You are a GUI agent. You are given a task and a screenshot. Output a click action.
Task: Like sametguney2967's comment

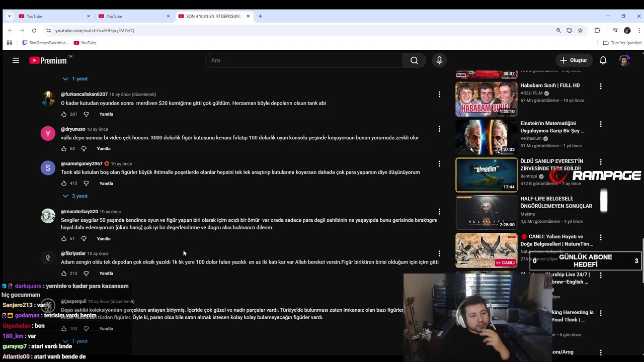[x=64, y=184]
